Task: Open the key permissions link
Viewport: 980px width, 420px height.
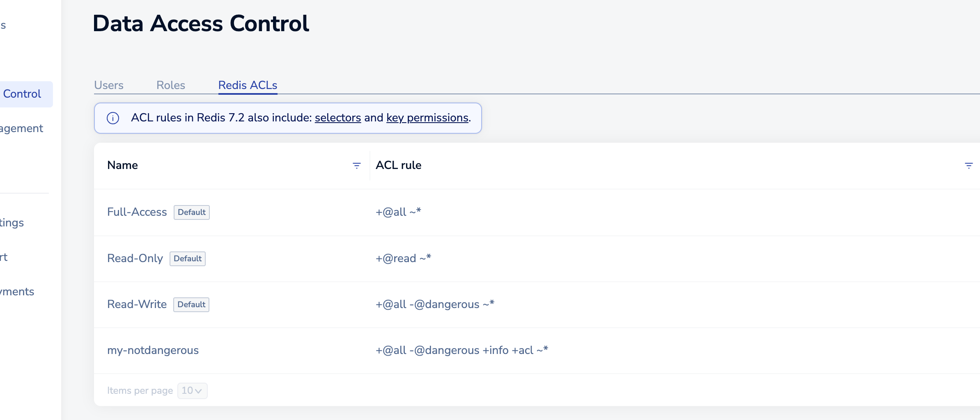Action: pos(427,118)
